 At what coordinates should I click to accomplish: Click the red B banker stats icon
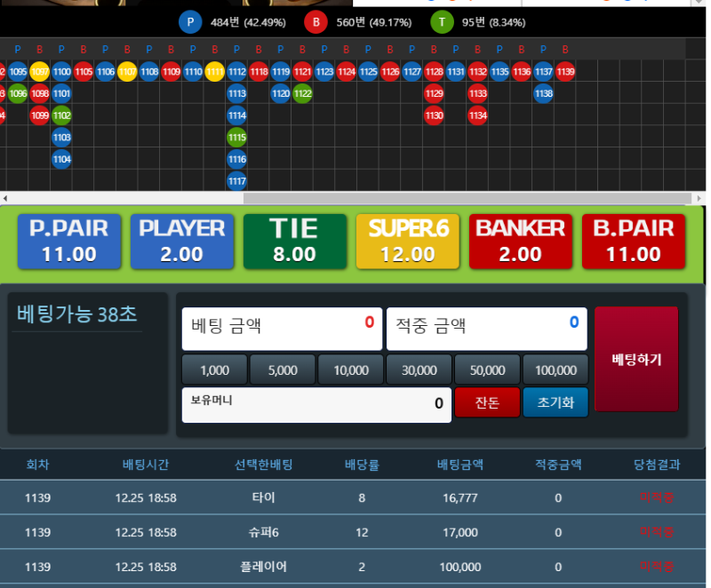coord(316,22)
